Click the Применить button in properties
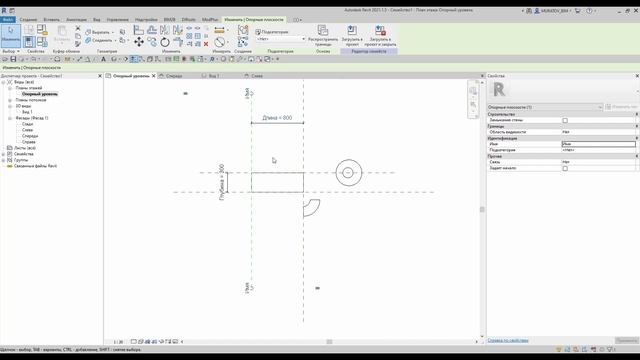 tap(627, 340)
